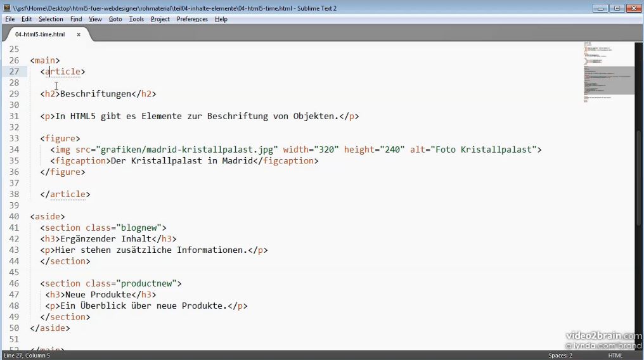This screenshot has width=644, height=360.
Task: Select the 04-html5-time.html tab
Action: point(40,34)
